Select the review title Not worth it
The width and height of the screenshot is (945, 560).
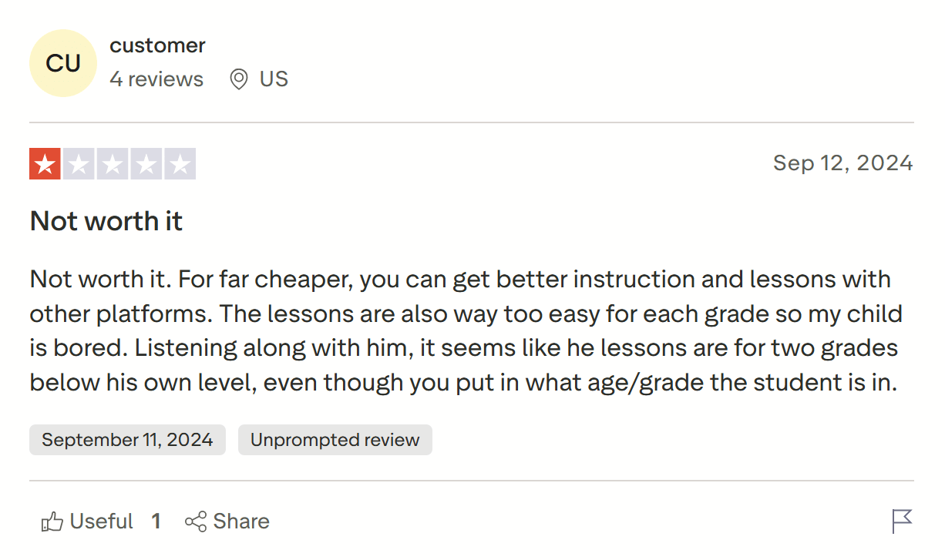point(106,221)
